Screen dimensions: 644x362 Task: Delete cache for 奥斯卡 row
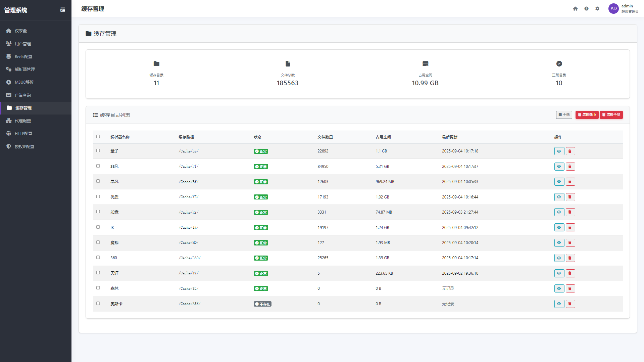[570, 304]
